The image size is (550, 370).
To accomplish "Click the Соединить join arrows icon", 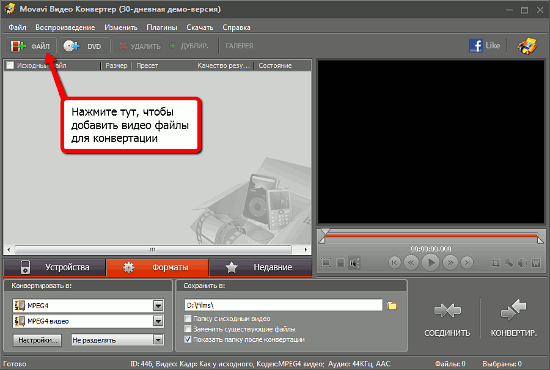I will point(447,311).
